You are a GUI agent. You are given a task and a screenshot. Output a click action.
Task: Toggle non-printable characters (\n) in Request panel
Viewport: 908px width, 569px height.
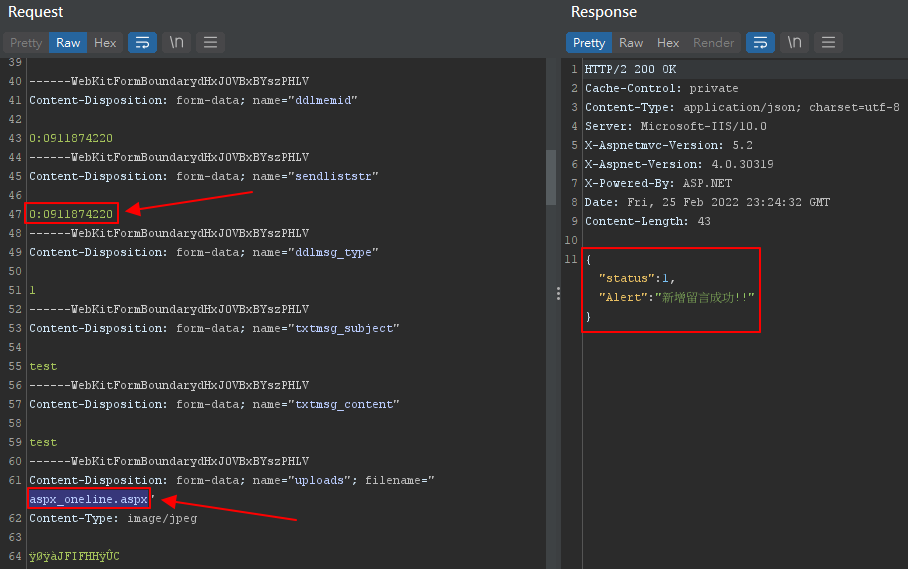pos(177,43)
